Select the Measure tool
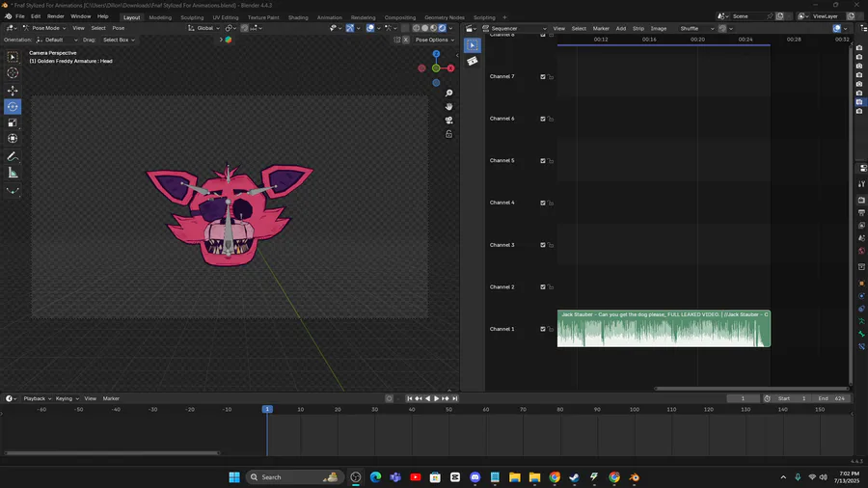Image resolution: width=868 pixels, height=488 pixels. (13, 174)
